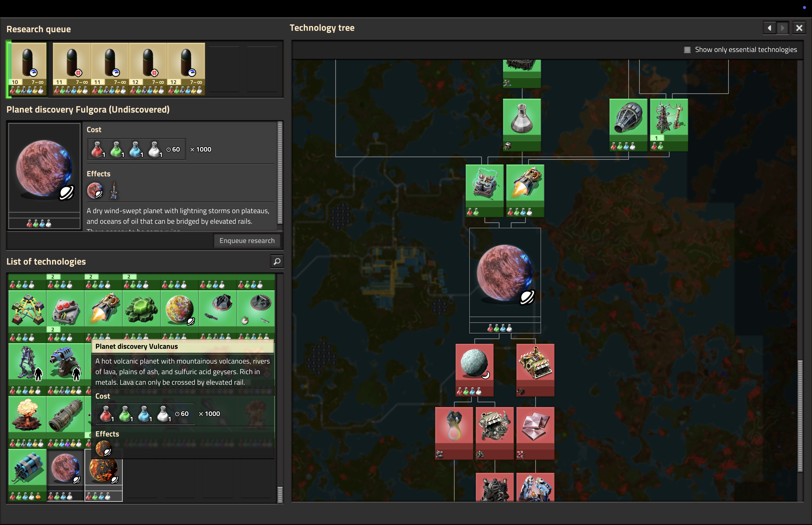Image resolution: width=812 pixels, height=525 pixels.
Task: Open the electric pylons node in tree
Action: (x=669, y=125)
